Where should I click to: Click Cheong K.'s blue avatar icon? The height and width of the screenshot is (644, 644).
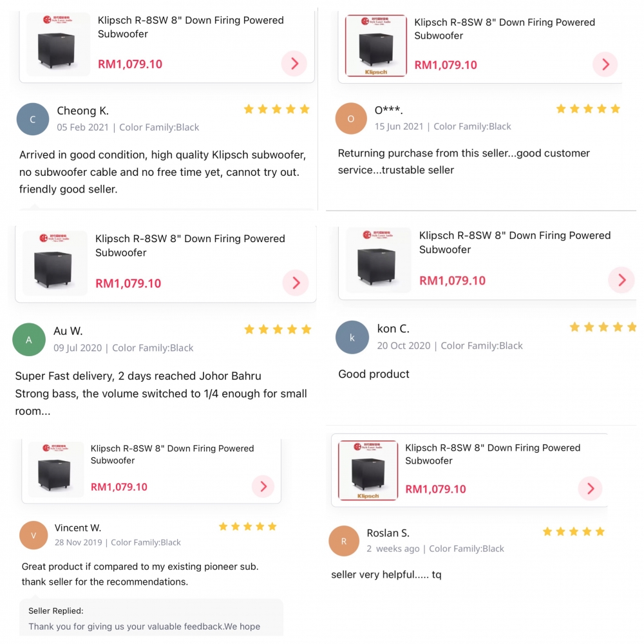[x=33, y=119]
